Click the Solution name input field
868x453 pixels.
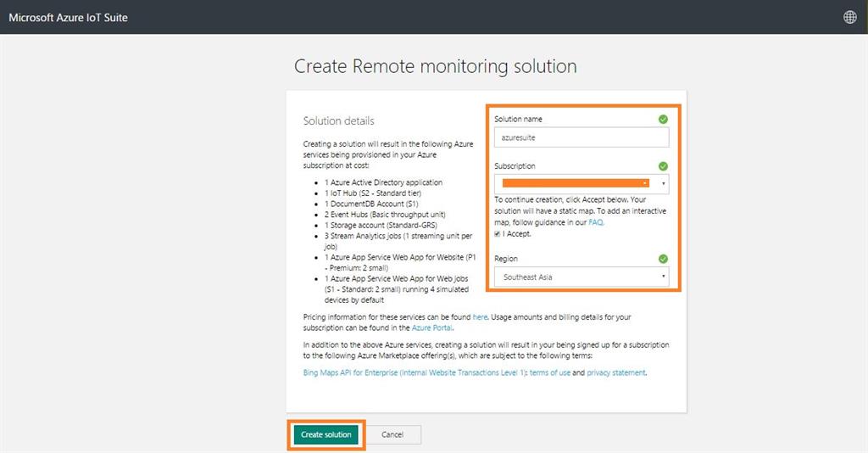[x=581, y=137]
